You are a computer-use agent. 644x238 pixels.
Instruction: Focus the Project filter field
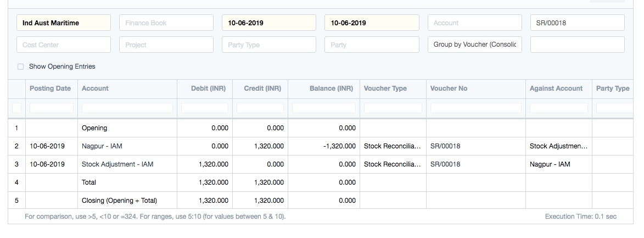point(166,45)
